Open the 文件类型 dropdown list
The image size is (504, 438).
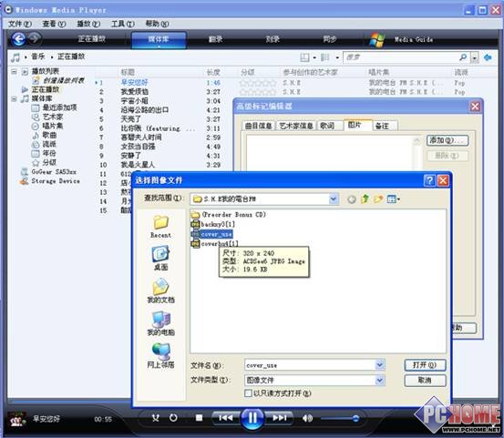click(380, 381)
